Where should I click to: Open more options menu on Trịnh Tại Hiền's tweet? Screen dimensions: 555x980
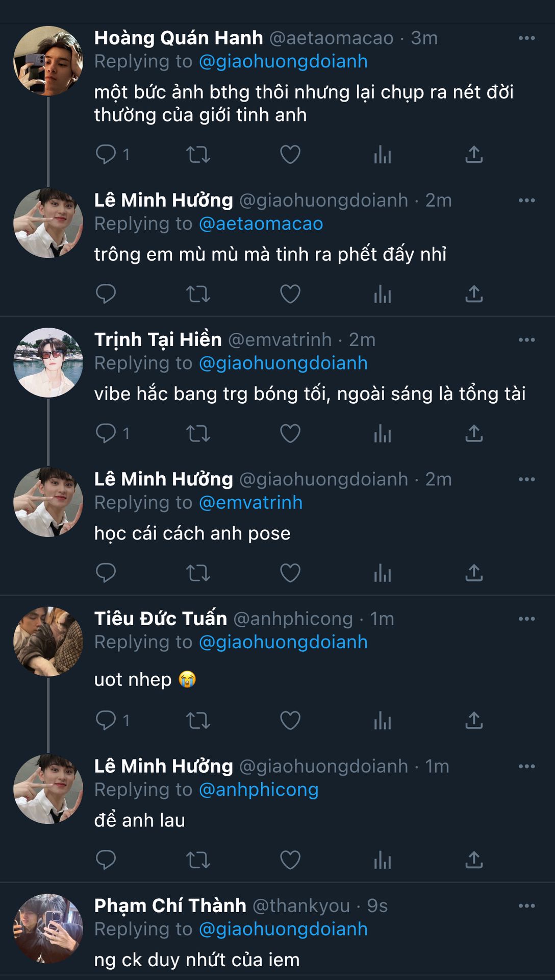[x=526, y=340]
